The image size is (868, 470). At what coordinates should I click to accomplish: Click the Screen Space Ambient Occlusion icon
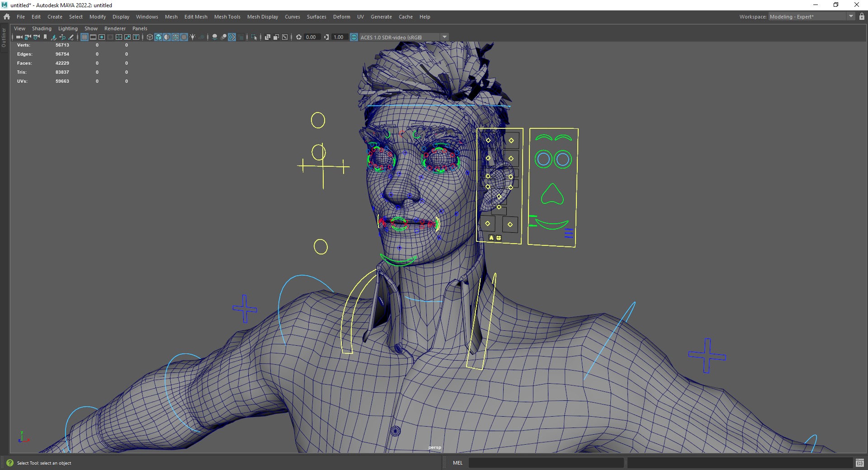tap(215, 37)
